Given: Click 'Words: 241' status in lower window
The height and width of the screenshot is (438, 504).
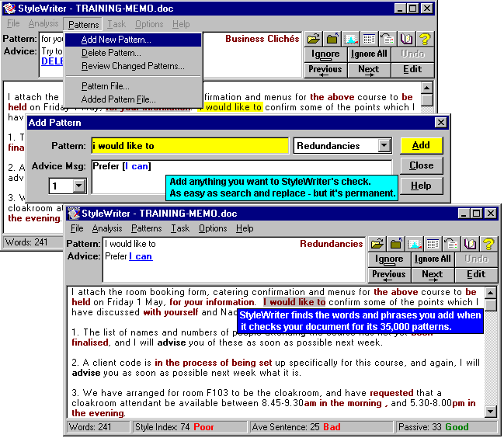Looking at the screenshot, I should click(99, 427).
